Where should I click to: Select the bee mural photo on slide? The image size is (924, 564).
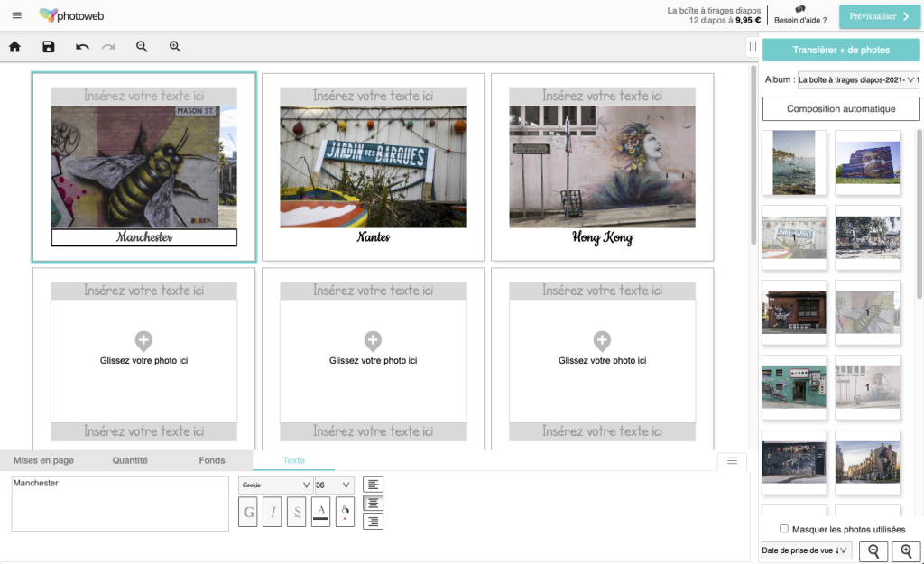(x=143, y=167)
